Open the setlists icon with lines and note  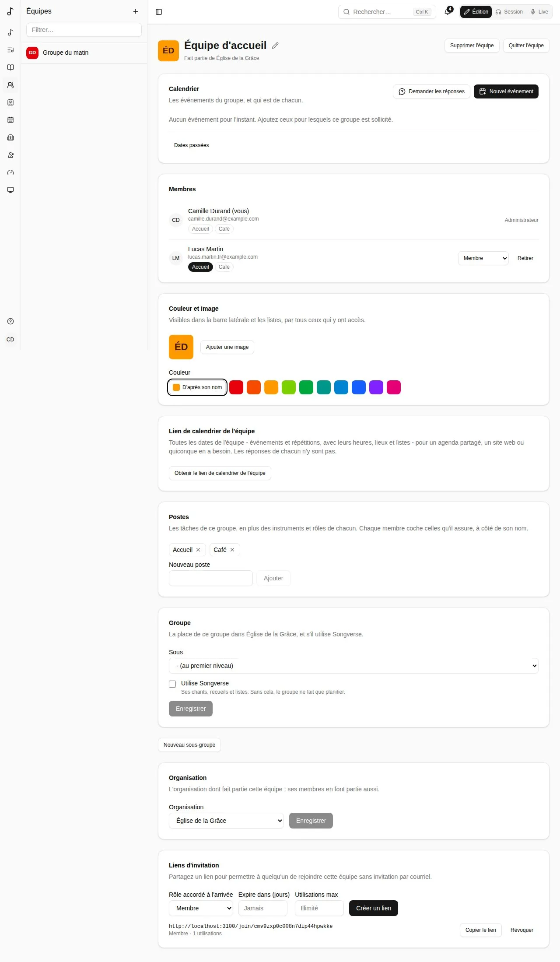10,50
